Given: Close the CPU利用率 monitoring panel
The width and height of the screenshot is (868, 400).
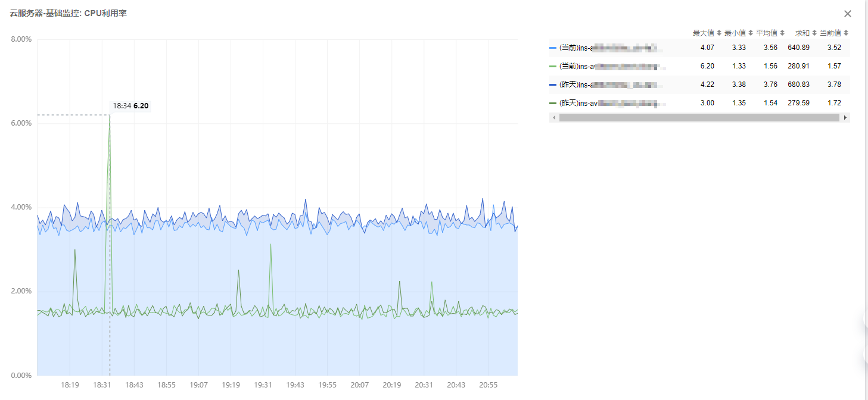Looking at the screenshot, I should pos(847,14).
